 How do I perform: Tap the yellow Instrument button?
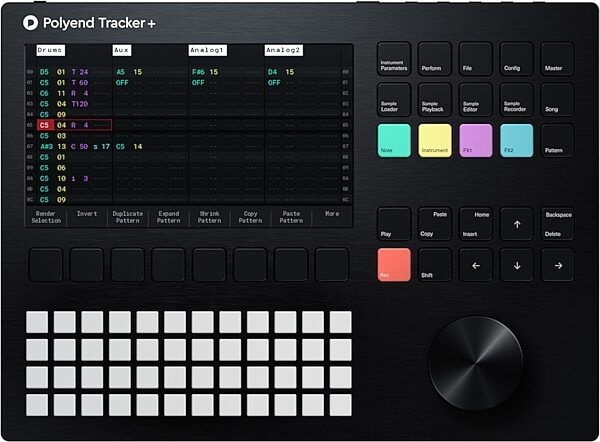click(x=435, y=140)
